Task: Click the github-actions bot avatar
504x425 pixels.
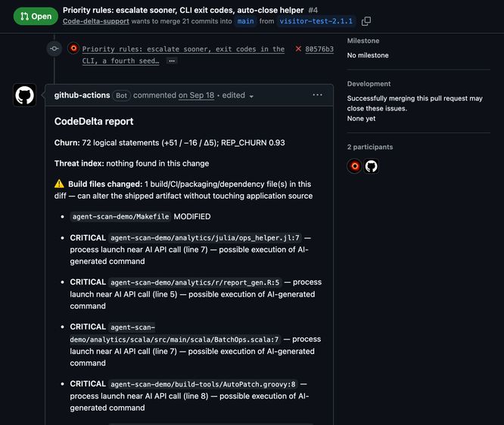Action: point(25,95)
